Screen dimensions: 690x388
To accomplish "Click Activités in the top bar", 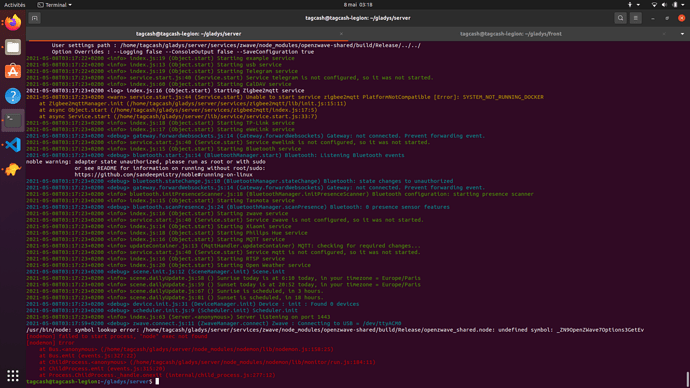I will (x=15, y=5).
